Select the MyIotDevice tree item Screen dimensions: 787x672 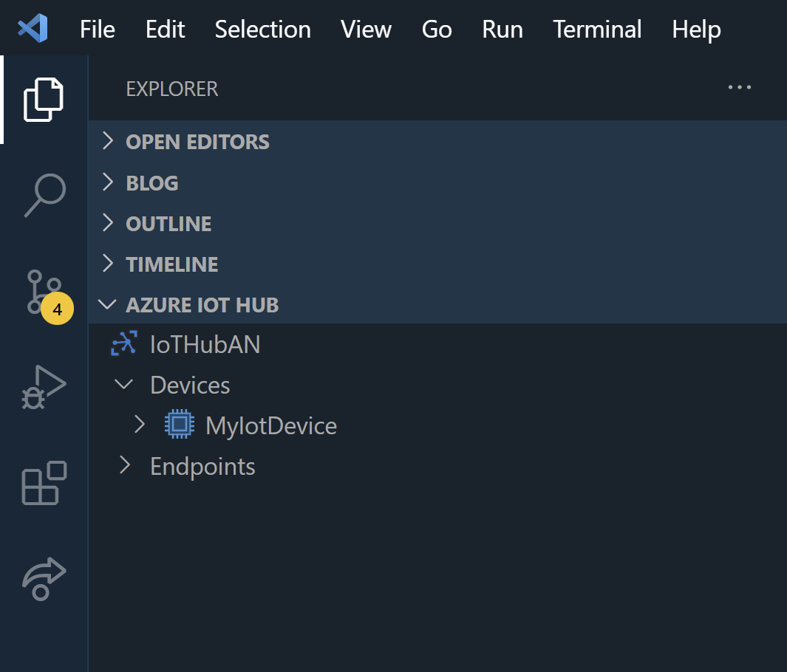pos(271,425)
